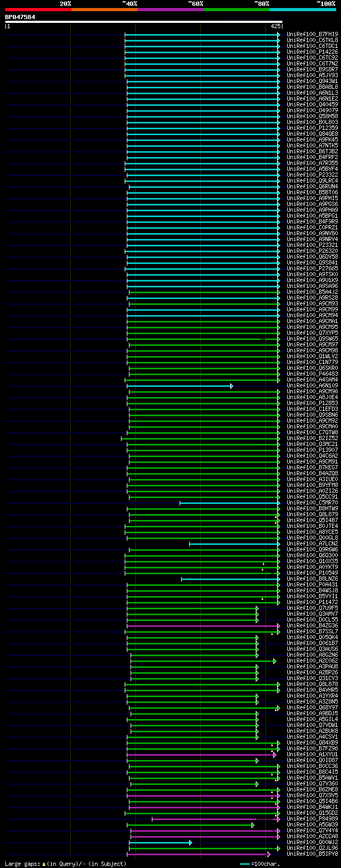Click the red 20% identity legend segment
Screen dimensions: 341x868
[x=38, y=10]
